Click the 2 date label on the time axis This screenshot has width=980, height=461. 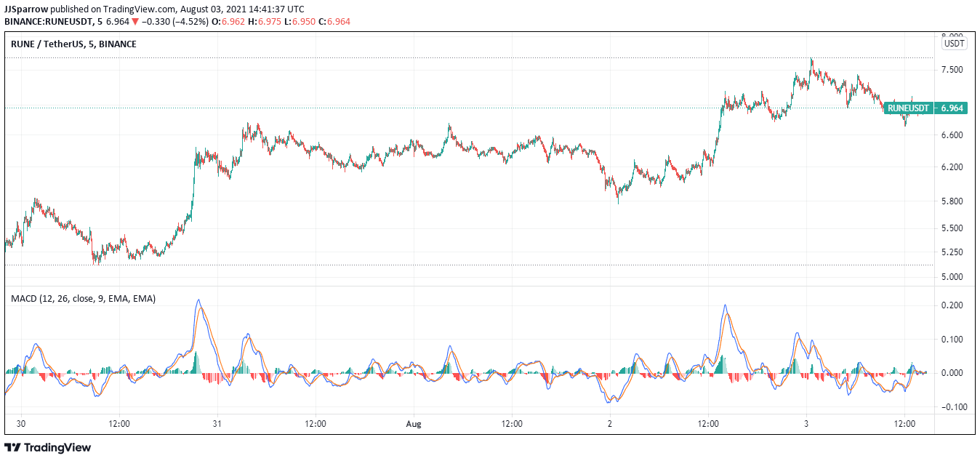(610, 423)
